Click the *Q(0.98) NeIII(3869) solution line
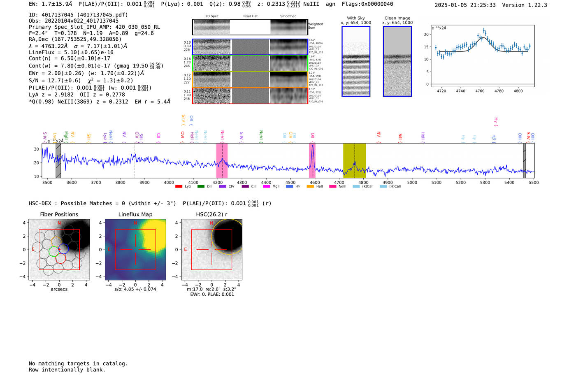The height and width of the screenshot is (392, 576). (x=100, y=102)
